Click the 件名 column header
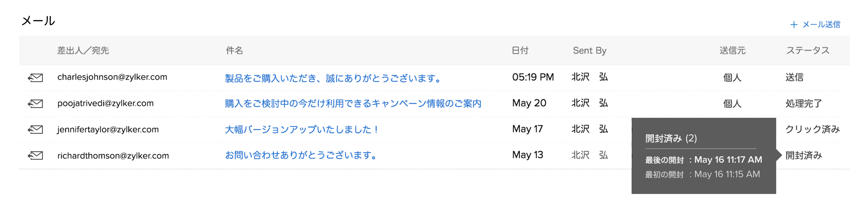Screen dimensions: 868x212 234,51
